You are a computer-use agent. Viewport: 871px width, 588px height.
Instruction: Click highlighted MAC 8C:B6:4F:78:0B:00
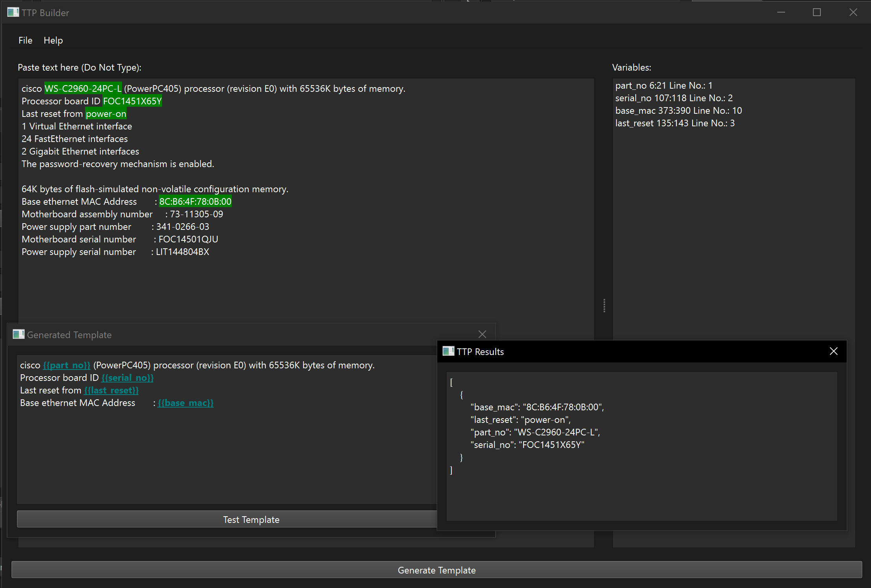pos(195,202)
